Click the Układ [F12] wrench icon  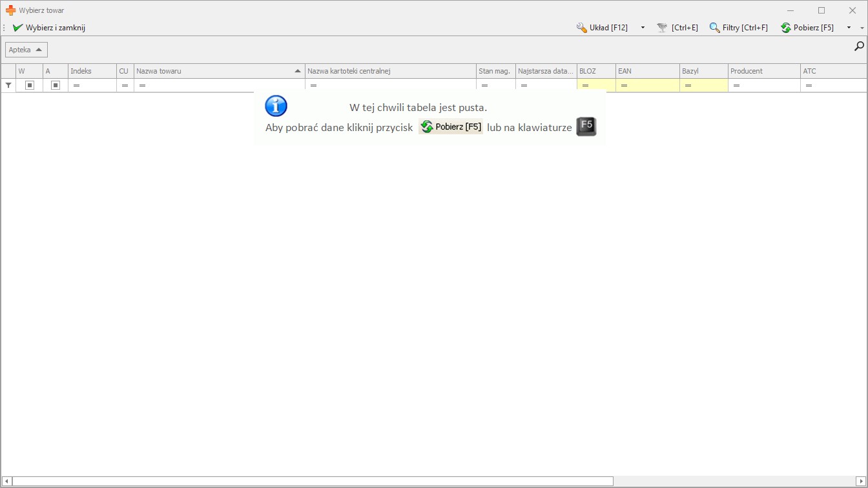(x=581, y=28)
